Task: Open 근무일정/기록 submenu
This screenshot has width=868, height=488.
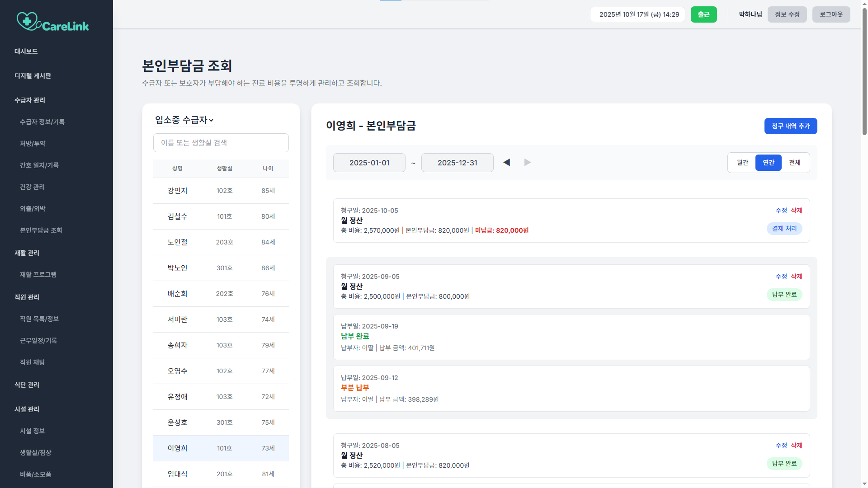Action: point(38,341)
